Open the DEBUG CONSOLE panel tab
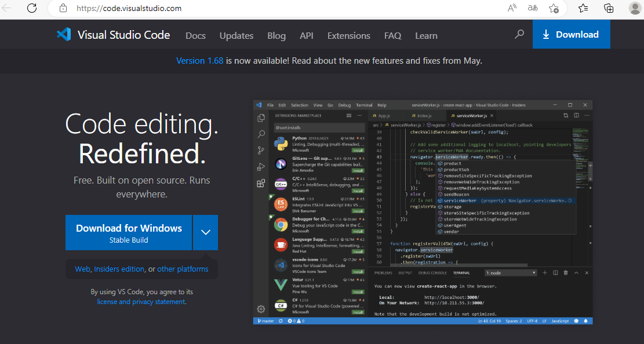Image resolution: width=644 pixels, height=344 pixels. [432, 273]
